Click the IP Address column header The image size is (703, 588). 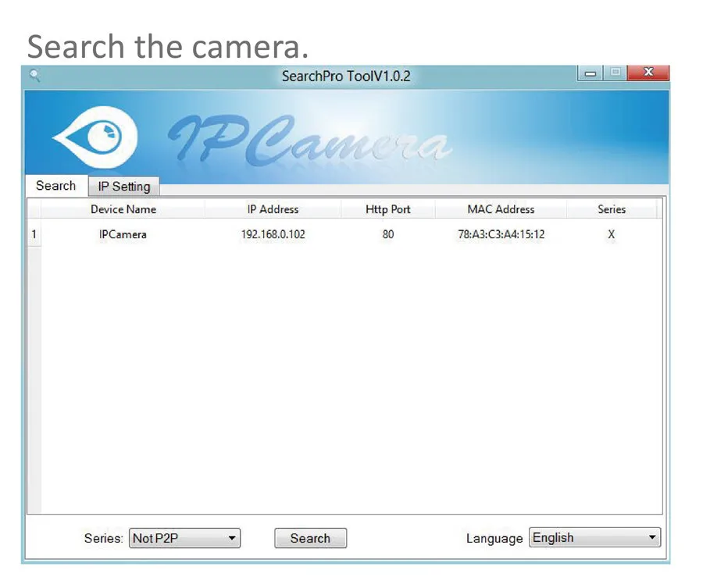pos(273,209)
